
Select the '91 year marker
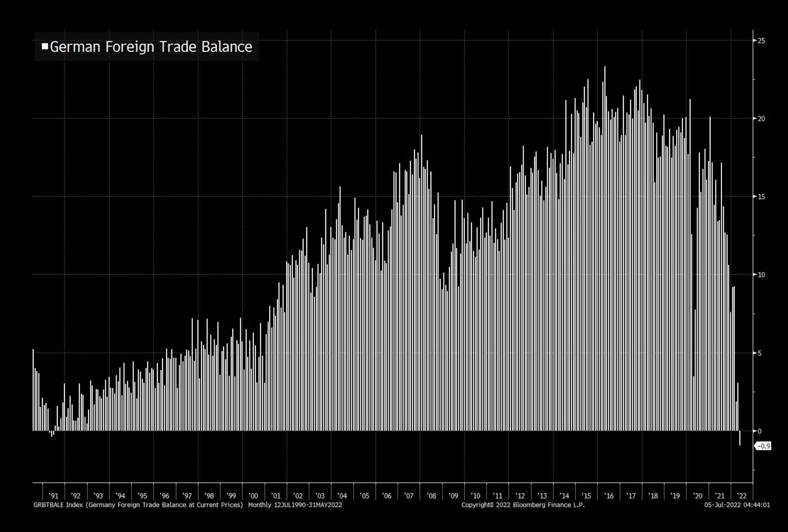[x=54, y=496]
